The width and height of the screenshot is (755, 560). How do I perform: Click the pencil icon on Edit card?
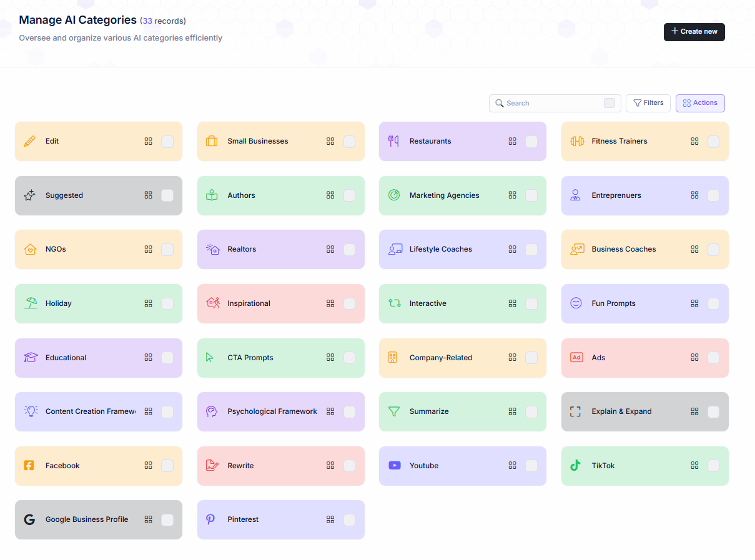point(29,142)
